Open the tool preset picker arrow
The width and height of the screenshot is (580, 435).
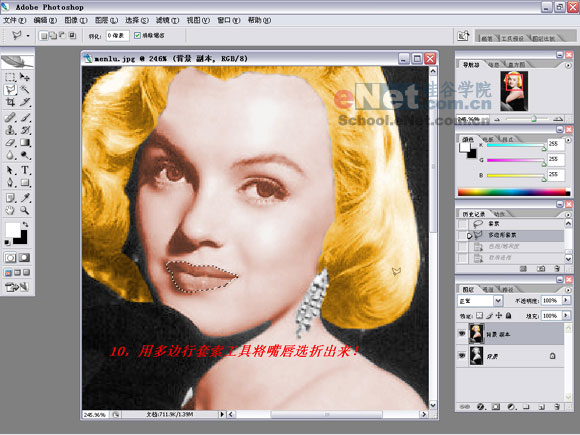(x=28, y=36)
